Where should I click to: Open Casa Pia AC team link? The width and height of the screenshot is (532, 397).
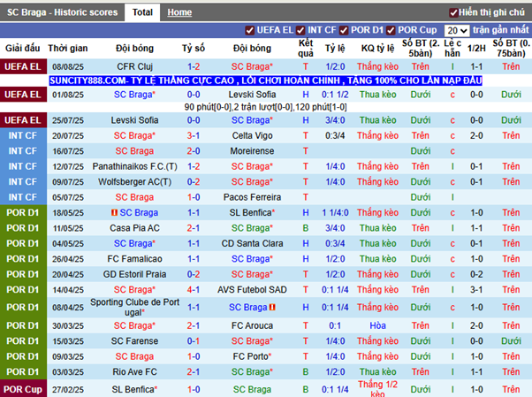pos(134,228)
